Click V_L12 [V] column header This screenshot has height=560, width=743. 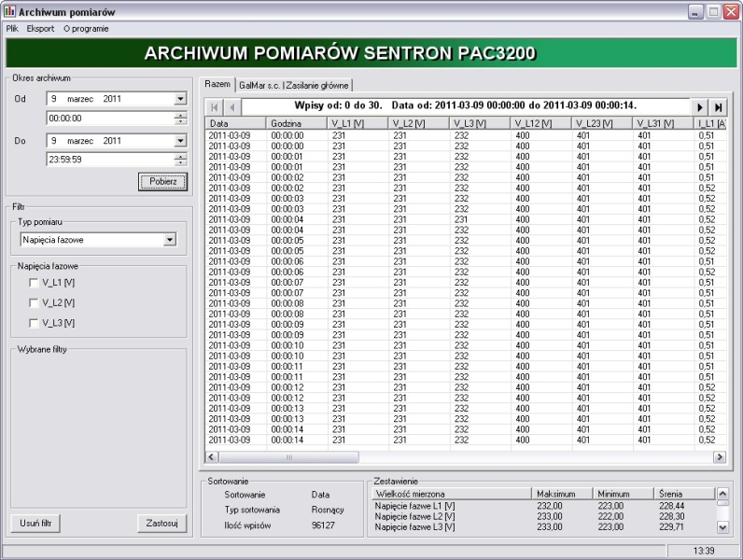(x=541, y=123)
